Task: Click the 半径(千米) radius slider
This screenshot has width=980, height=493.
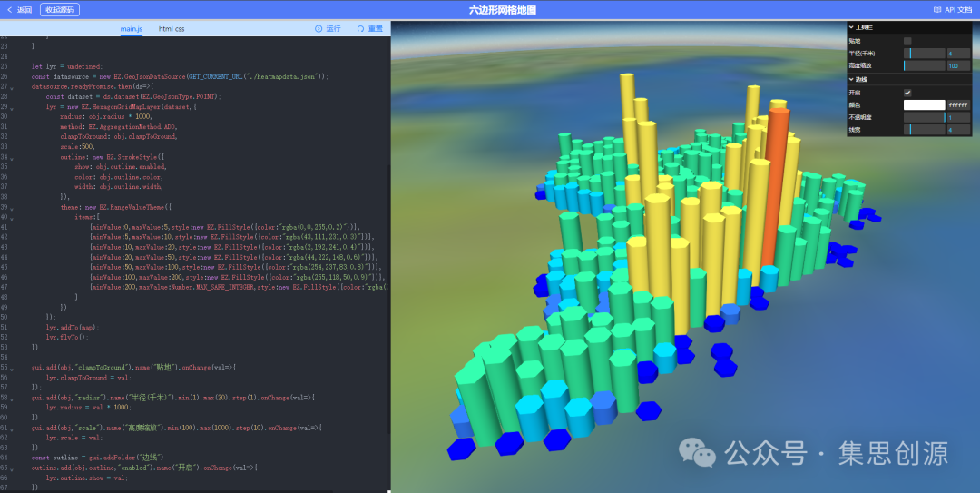Action: pos(924,54)
